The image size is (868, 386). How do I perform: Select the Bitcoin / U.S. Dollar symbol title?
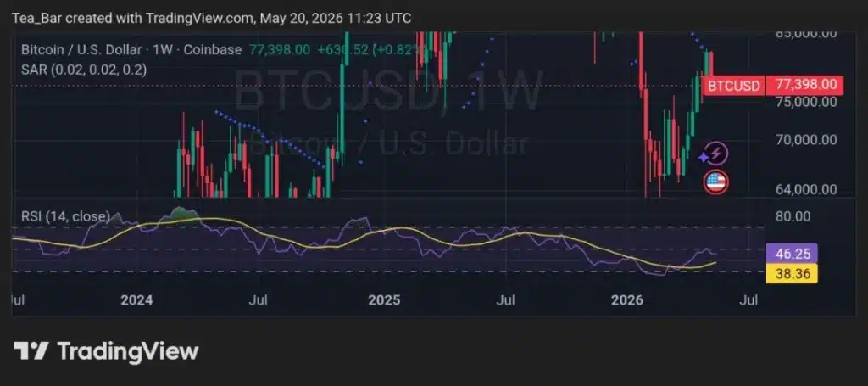pos(131,50)
